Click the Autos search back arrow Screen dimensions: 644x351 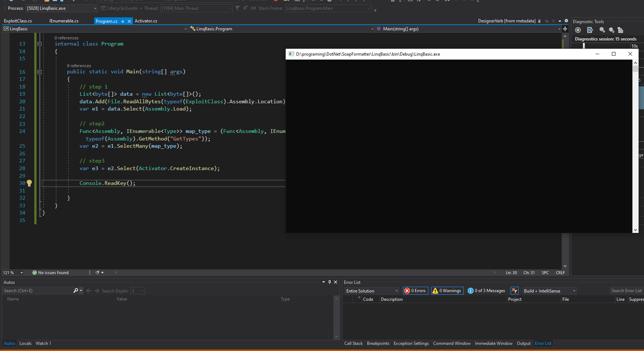pos(89,291)
